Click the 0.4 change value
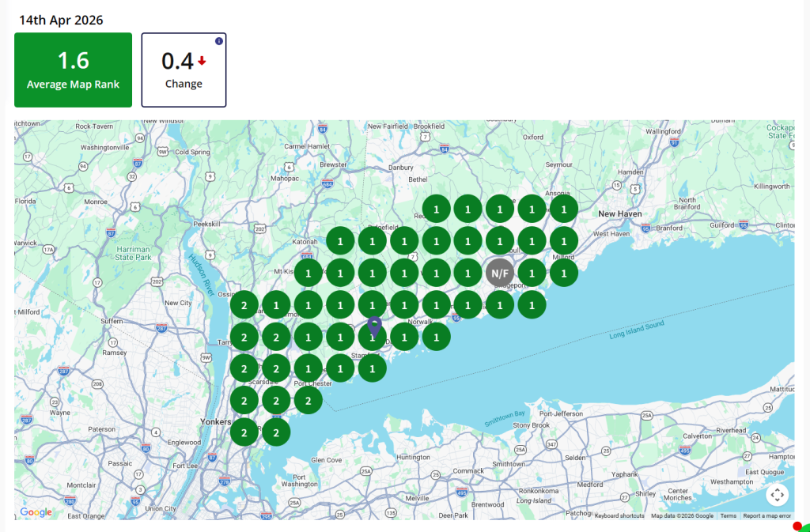The image size is (810, 532). (x=177, y=61)
